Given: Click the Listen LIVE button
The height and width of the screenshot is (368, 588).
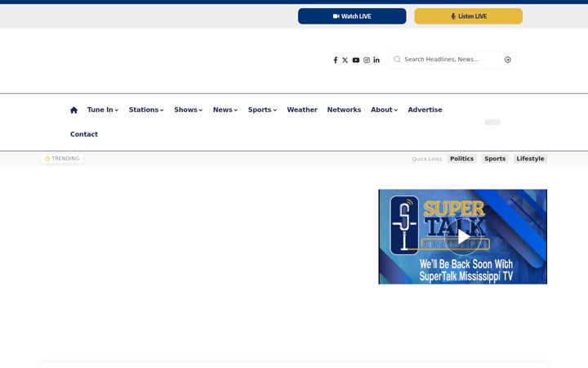Looking at the screenshot, I should click(469, 16).
